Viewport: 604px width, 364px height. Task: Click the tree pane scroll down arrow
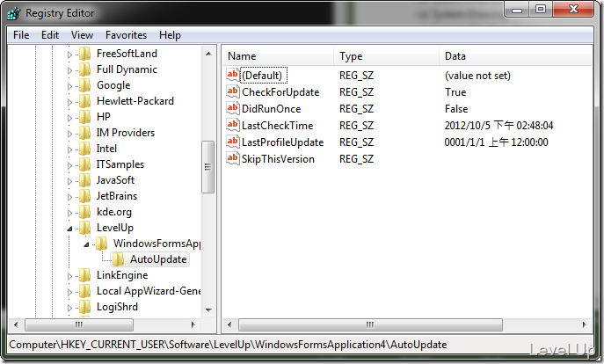(208, 309)
